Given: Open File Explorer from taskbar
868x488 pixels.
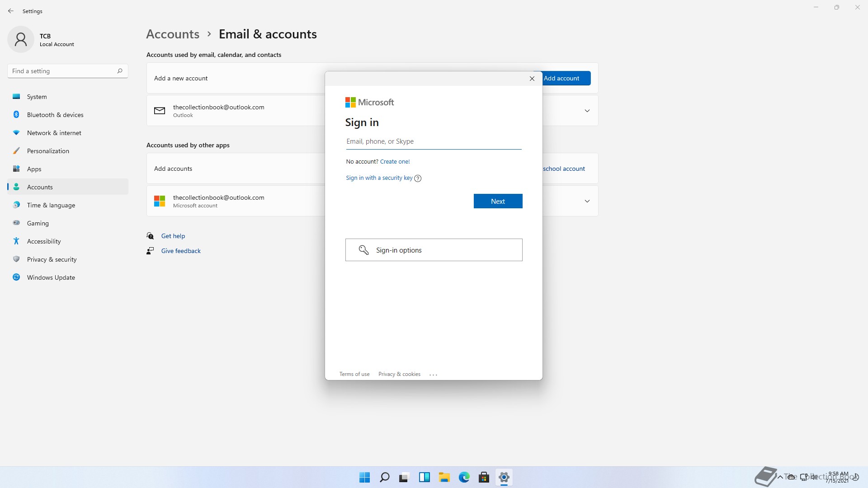Looking at the screenshot, I should click(x=444, y=477).
